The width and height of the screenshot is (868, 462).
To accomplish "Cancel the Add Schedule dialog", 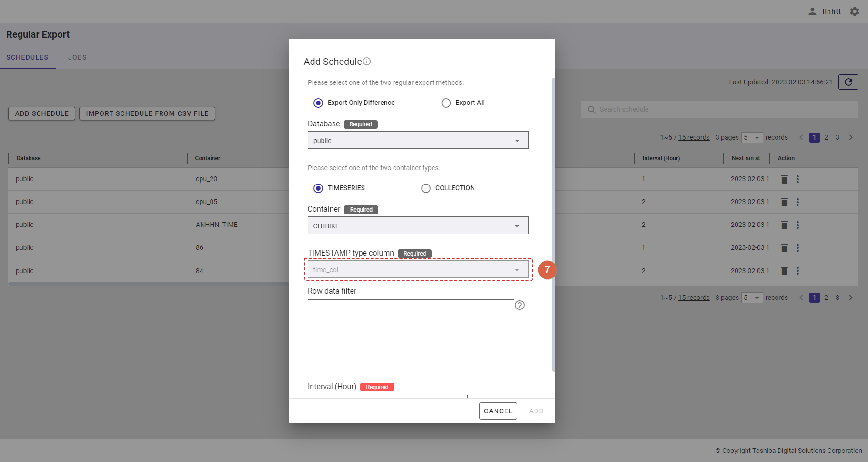I will point(498,411).
